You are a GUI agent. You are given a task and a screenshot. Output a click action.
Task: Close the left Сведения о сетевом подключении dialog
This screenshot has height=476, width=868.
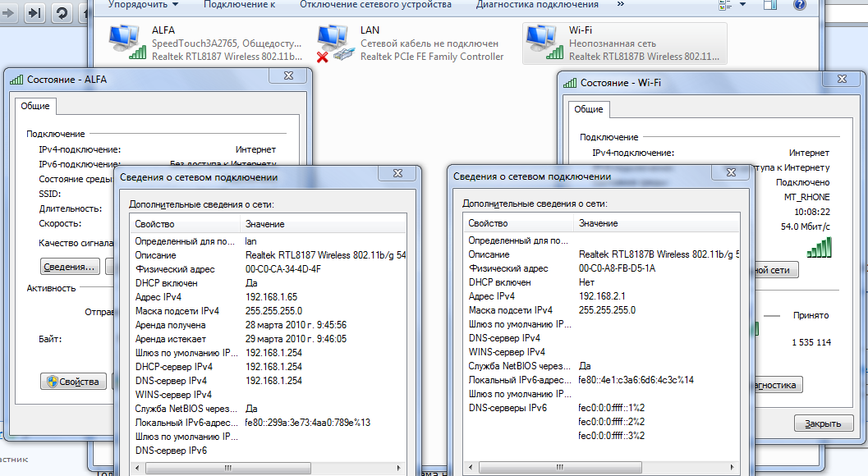(x=397, y=173)
